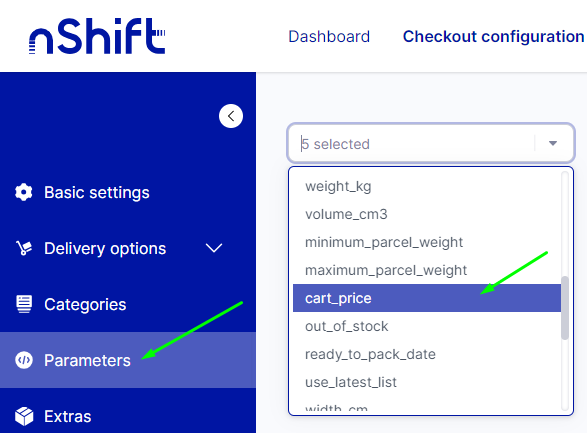
Task: Choose the cart_price option
Action: click(x=427, y=298)
